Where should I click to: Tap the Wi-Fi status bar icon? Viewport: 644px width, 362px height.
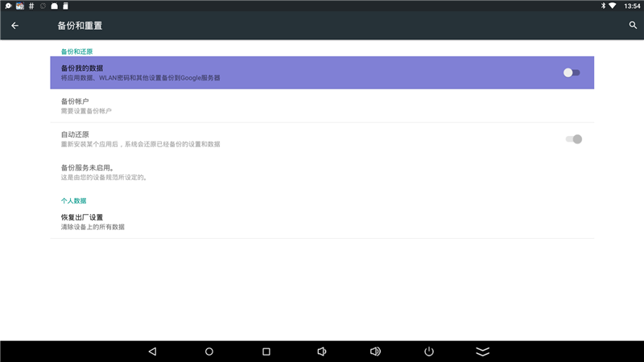click(x=613, y=6)
